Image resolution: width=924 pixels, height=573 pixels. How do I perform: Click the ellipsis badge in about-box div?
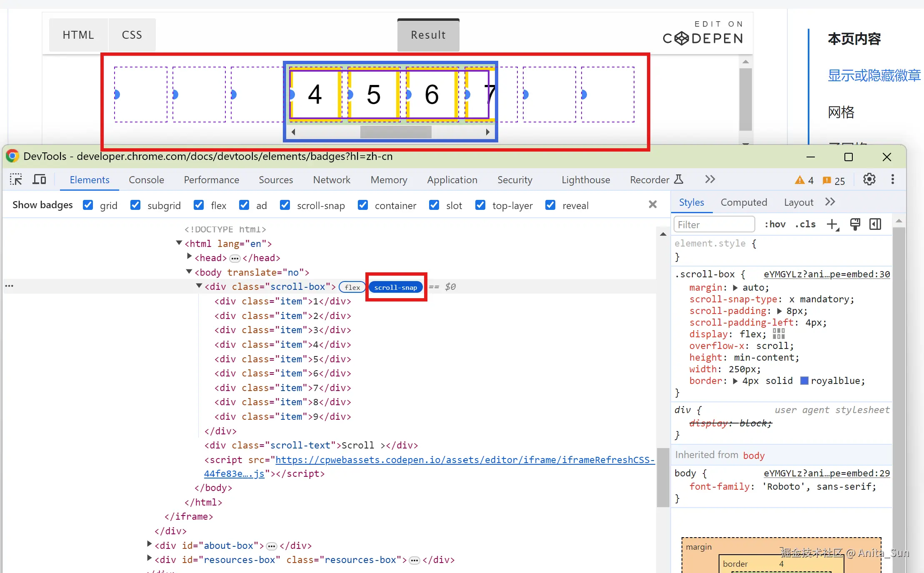[x=272, y=546]
